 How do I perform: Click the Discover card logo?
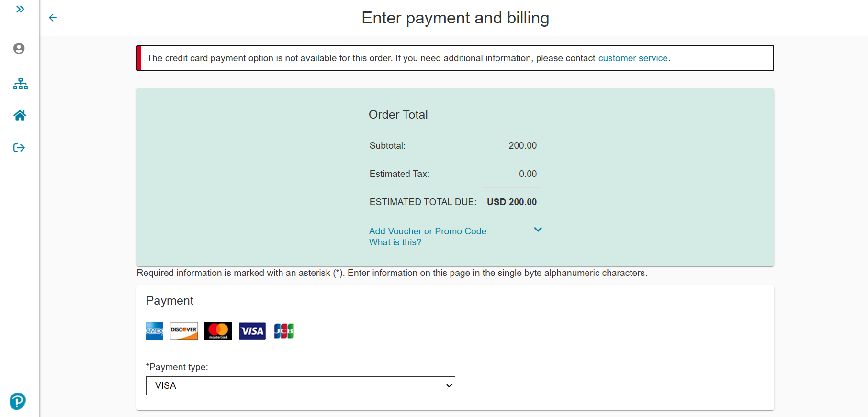click(x=183, y=330)
